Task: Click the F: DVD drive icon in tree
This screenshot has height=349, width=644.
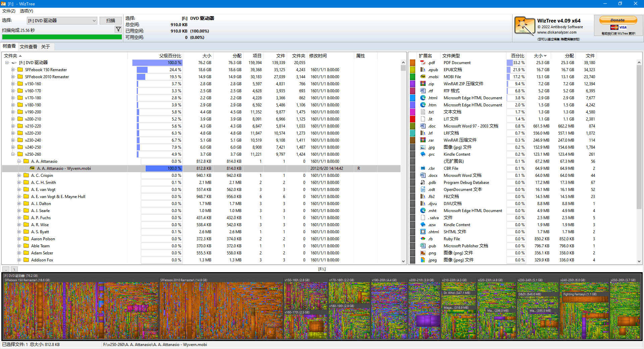Action: tap(14, 63)
